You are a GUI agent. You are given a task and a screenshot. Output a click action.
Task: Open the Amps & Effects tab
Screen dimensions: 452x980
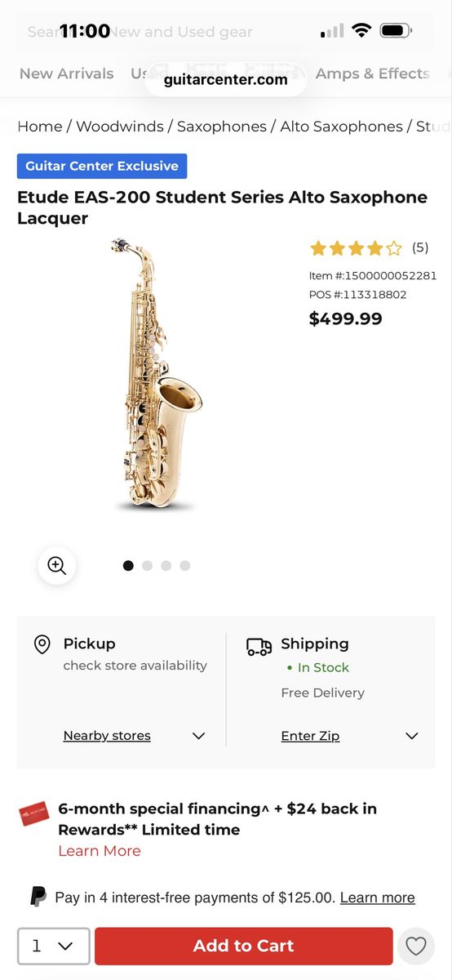[372, 73]
